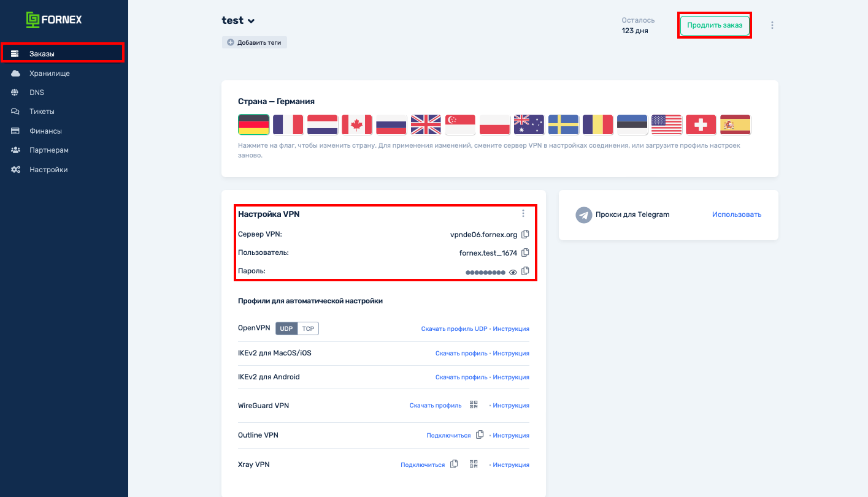Select the Estonia flag
The height and width of the screenshot is (497, 868).
coord(632,125)
